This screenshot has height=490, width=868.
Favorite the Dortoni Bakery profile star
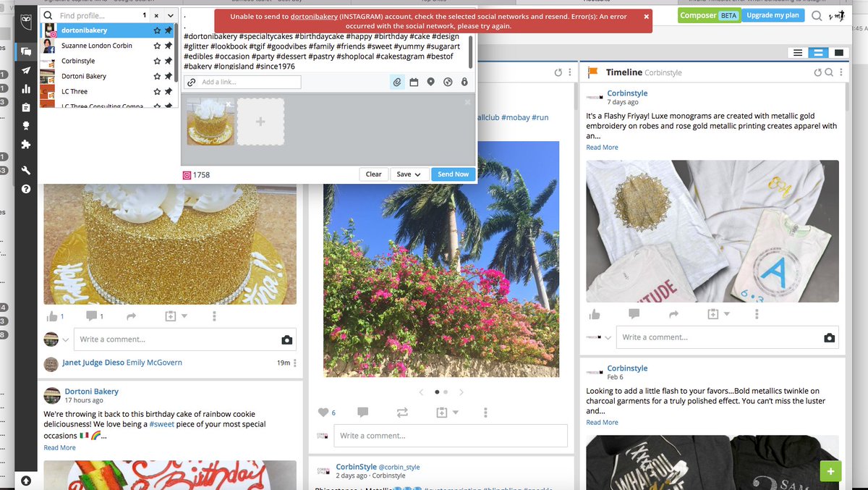pos(157,76)
